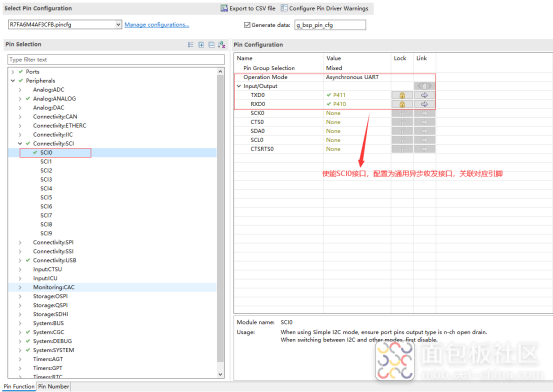Select System:DEBUG tree item
This screenshot has width=553, height=392.
[52, 341]
